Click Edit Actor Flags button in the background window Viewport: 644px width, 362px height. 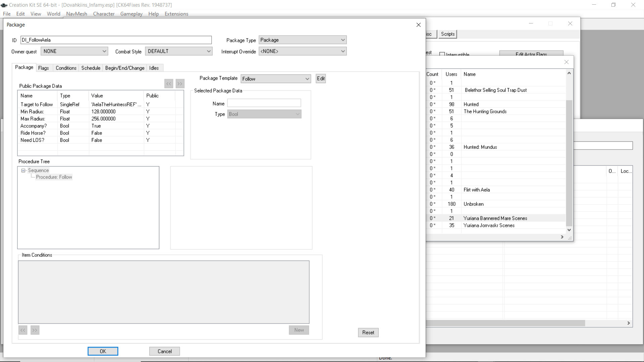click(531, 54)
